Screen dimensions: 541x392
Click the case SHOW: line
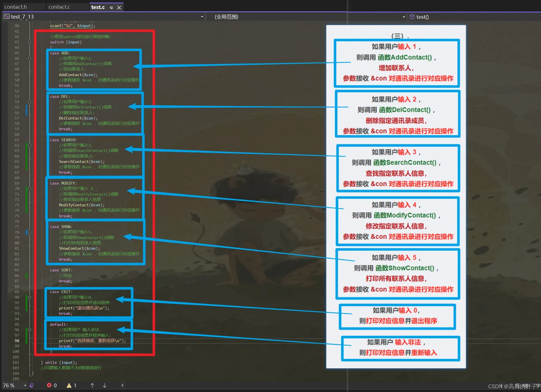[x=61, y=227]
